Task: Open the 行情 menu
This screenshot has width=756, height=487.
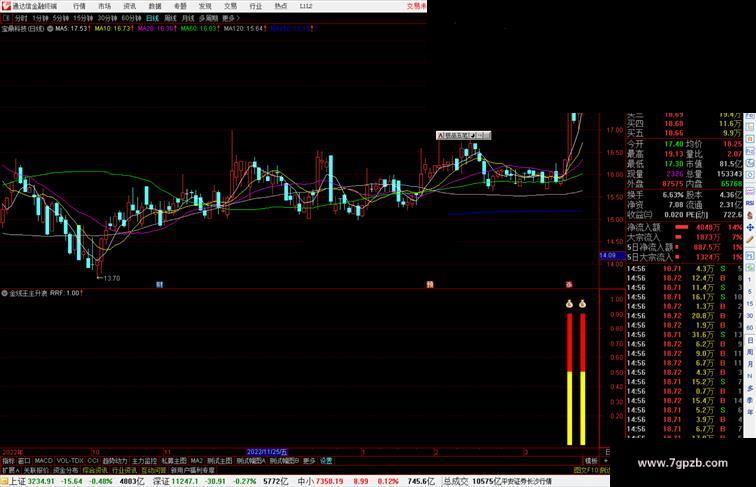Action: 79,6
